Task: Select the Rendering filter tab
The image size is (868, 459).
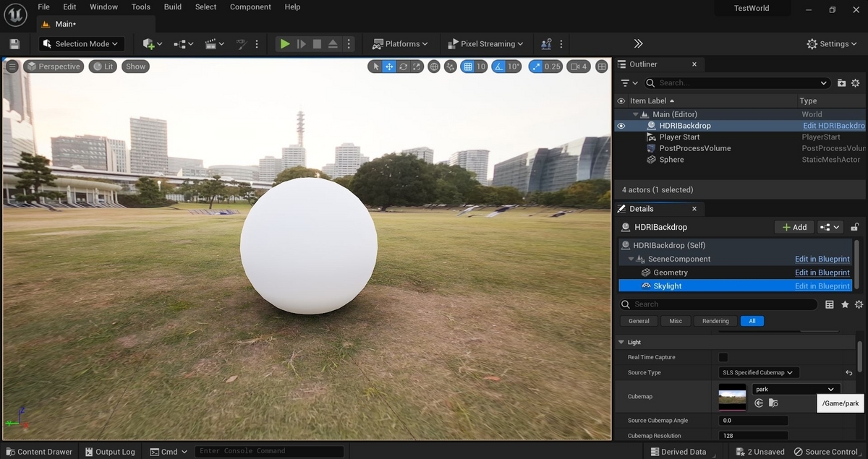Action: (715, 321)
